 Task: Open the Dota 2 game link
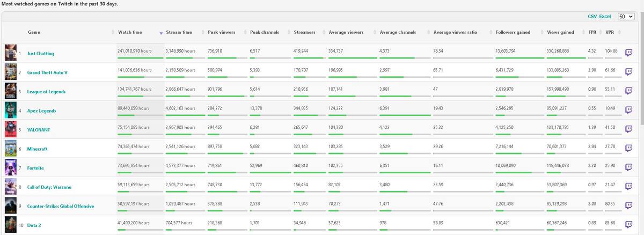[x=34, y=225]
